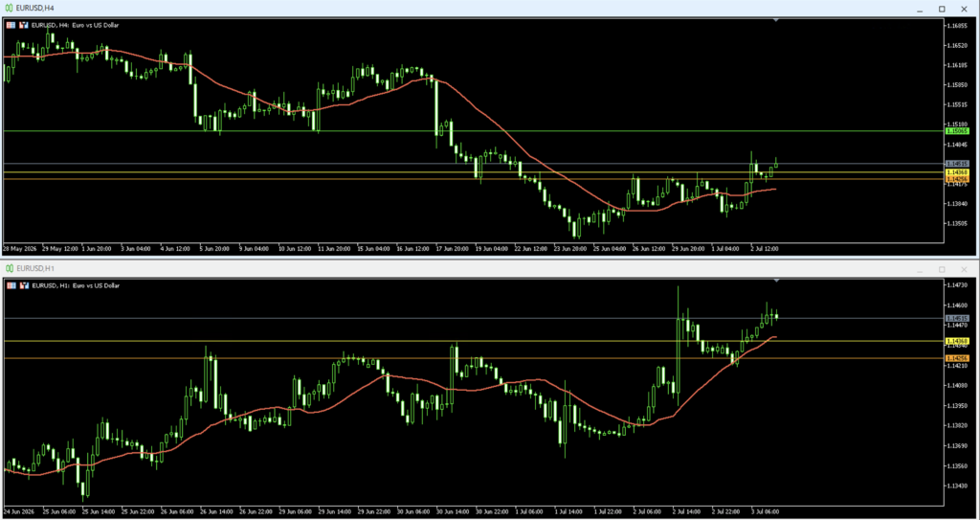Click the '2 Jul 12:00' label on H4 time axis

(764, 248)
